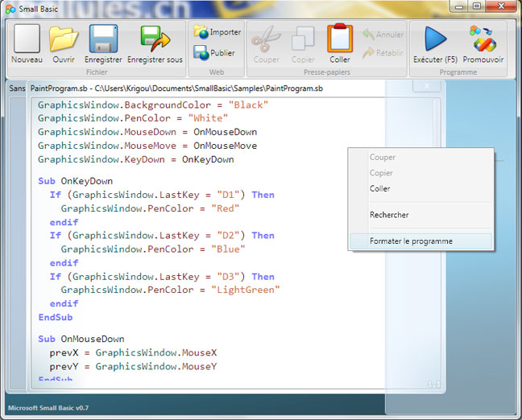The width and height of the screenshot is (522, 420).
Task: Choose Rechercher from the context menu
Action: pyautogui.click(x=420, y=215)
